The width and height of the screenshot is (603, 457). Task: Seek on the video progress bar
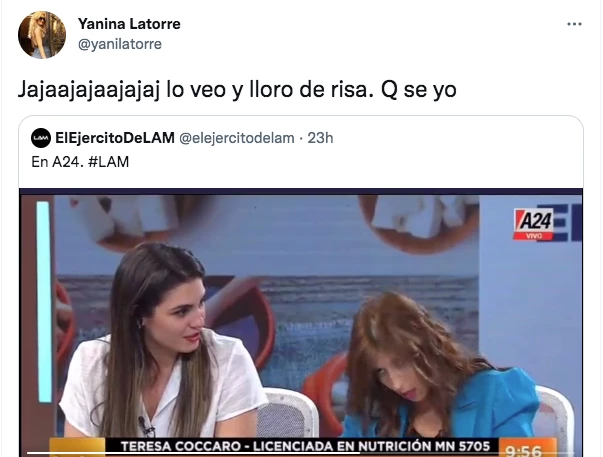[x=301, y=453]
